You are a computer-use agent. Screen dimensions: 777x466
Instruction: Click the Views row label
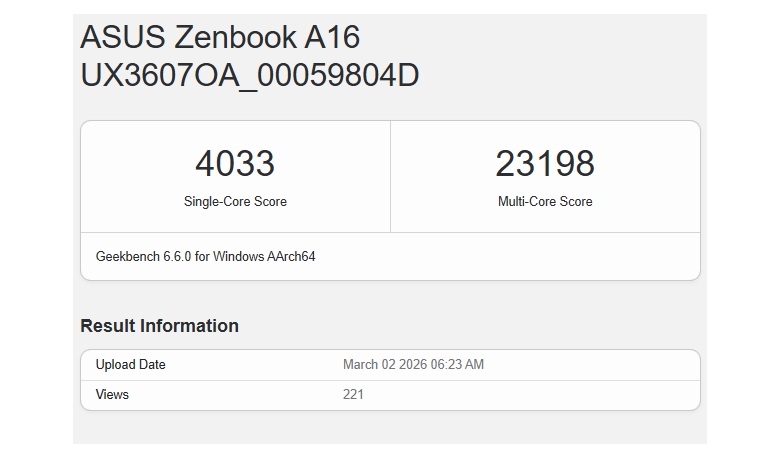pyautogui.click(x=112, y=395)
